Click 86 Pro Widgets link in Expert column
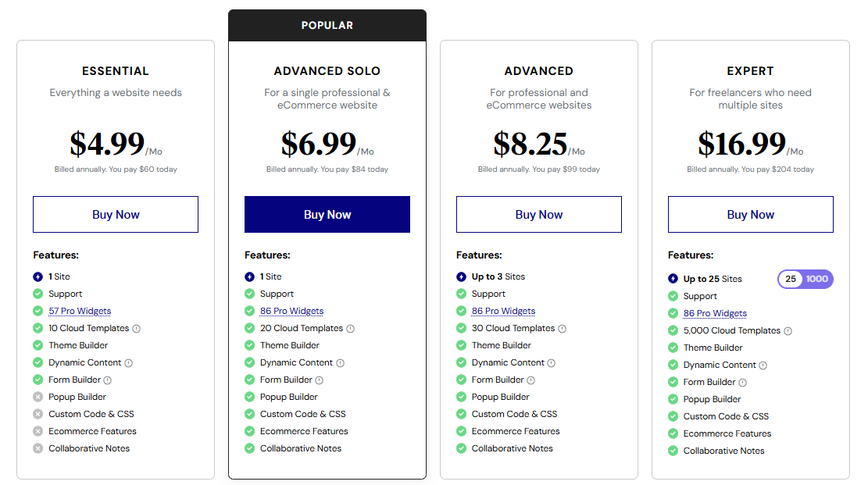The image size is (868, 485). pos(715,313)
